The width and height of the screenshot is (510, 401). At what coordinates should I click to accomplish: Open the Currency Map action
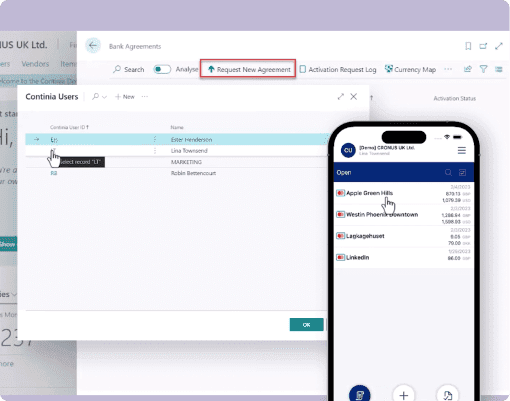pos(410,69)
